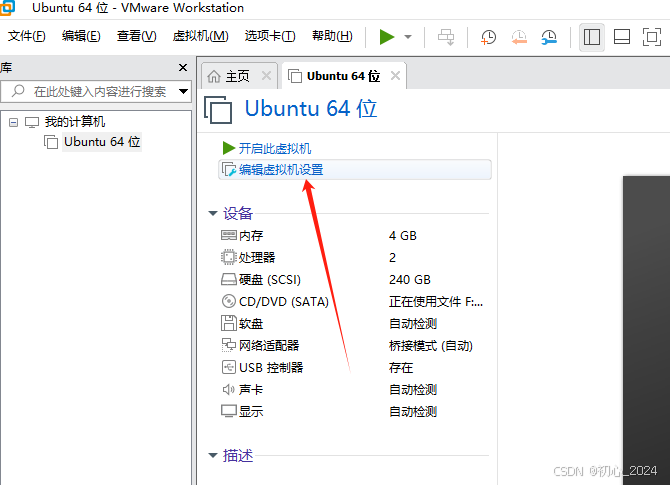The image size is (670, 485).
Task: Click the 显示 display device icon
Action: [x=229, y=411]
